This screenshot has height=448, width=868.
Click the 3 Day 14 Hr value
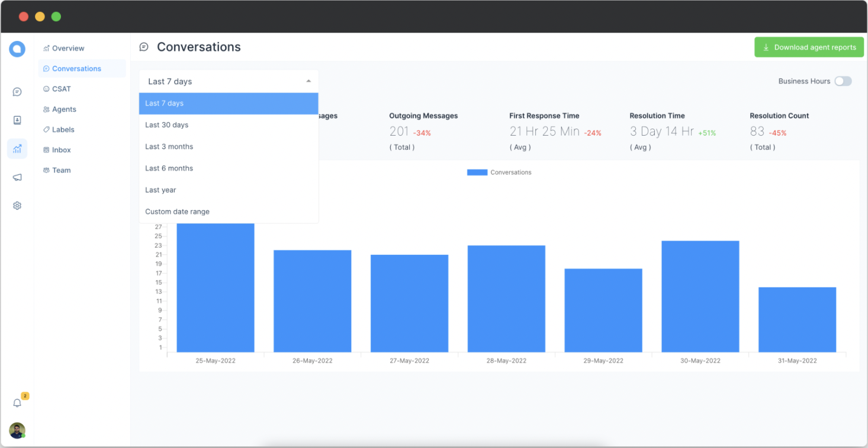(x=662, y=132)
